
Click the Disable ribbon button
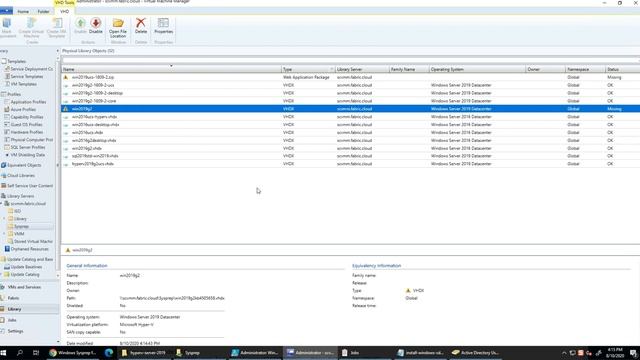(96, 25)
